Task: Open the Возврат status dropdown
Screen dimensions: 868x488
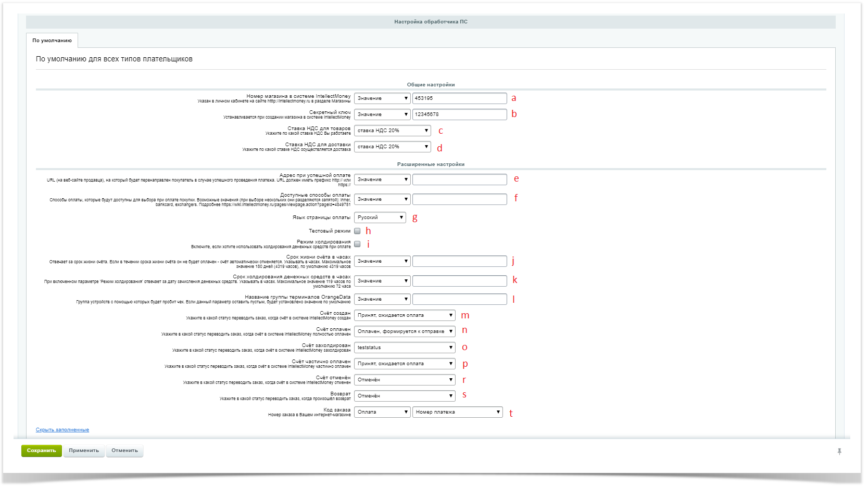Action: [x=405, y=396]
